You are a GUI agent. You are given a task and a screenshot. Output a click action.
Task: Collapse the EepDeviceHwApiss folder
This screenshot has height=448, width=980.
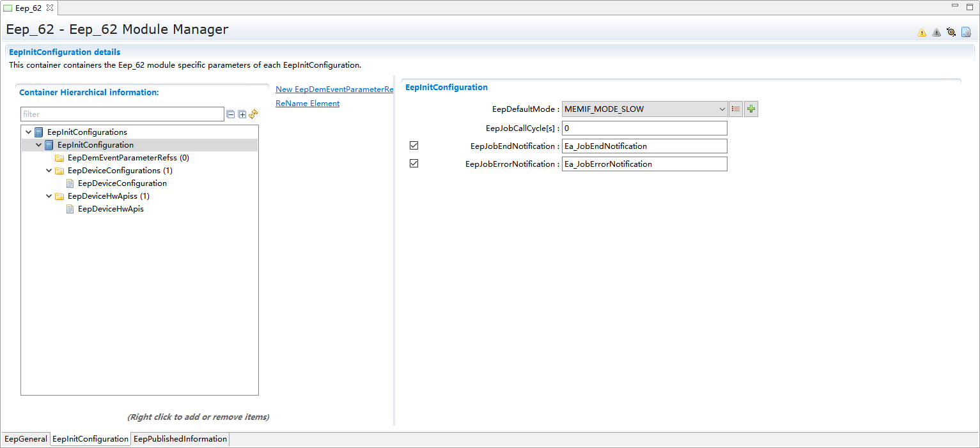(x=49, y=196)
